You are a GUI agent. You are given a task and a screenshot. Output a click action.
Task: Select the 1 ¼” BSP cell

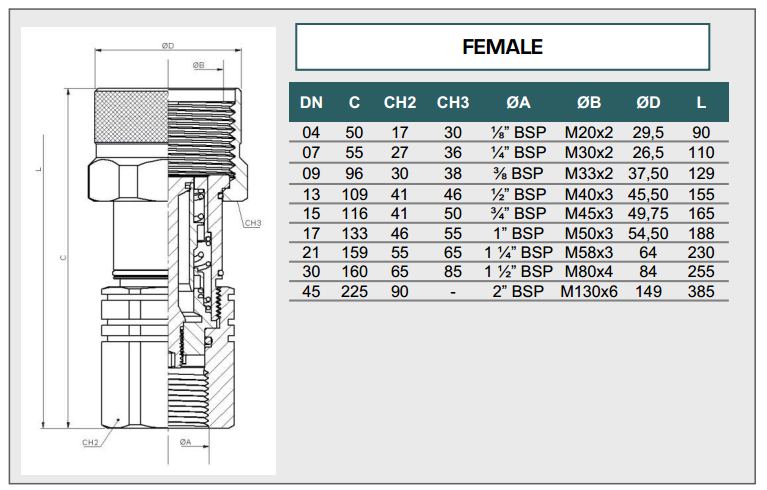518,252
